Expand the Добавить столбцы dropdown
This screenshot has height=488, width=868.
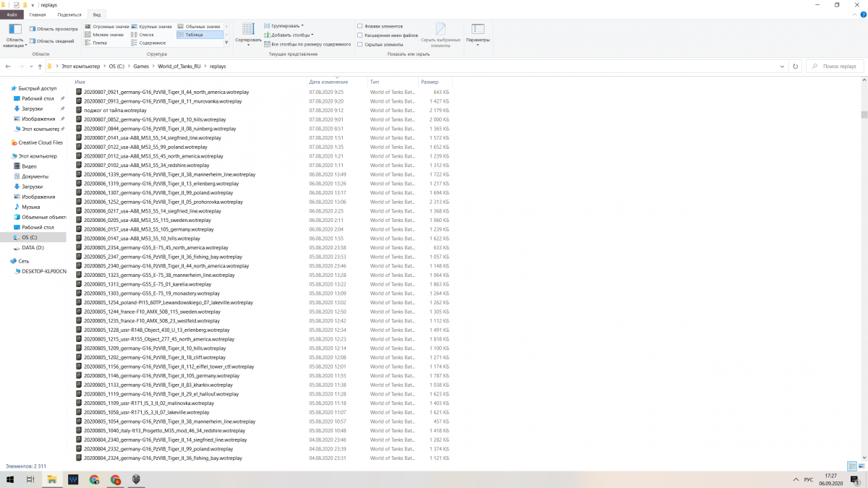click(x=288, y=35)
